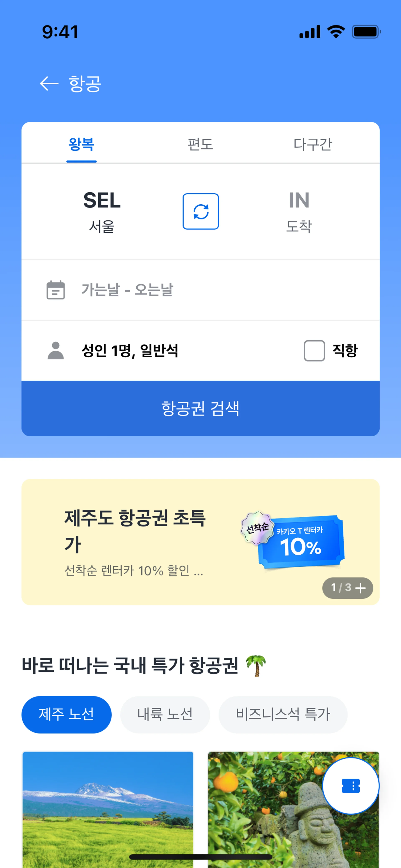Select the 비즈니스석 특가 filter chip
This screenshot has height=868, width=401.
283,714
